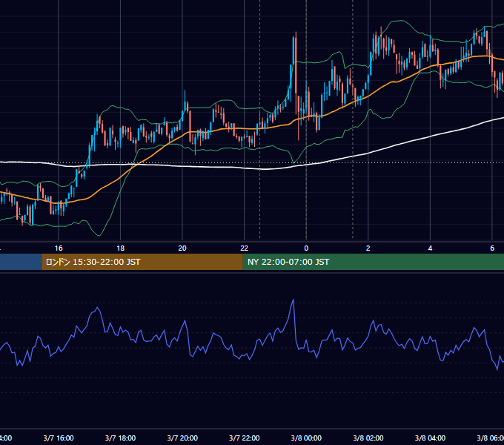Click the blue session bar before the ロンドン bar
504x445 pixels.
(21, 262)
